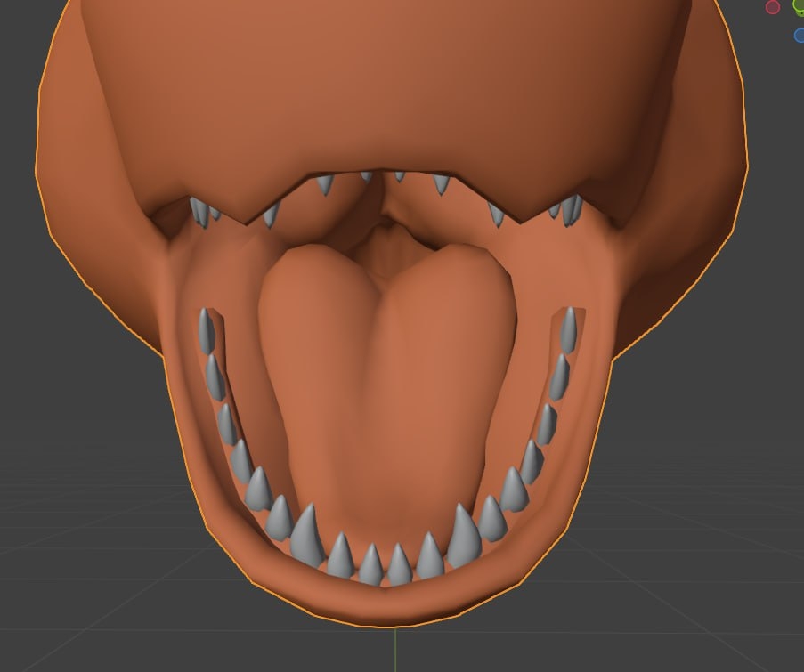This screenshot has height=672, width=804.
Task: Click the blue Z axis gizmo circle
Action: point(799,36)
